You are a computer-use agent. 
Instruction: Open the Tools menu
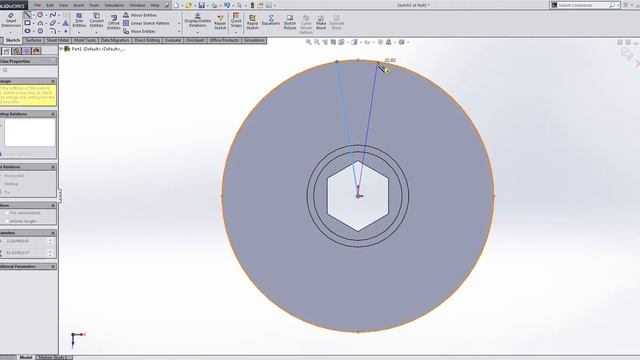click(94, 5)
